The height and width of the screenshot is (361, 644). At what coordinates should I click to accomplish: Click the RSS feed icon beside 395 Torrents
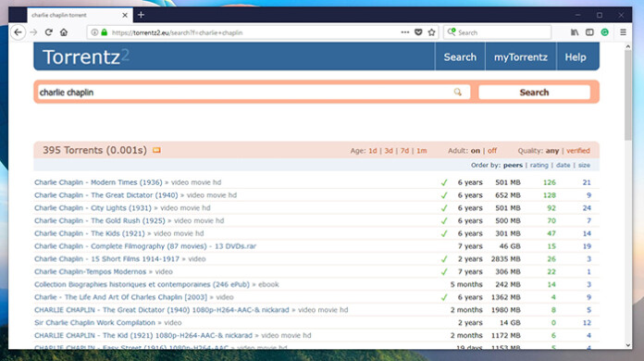(156, 150)
